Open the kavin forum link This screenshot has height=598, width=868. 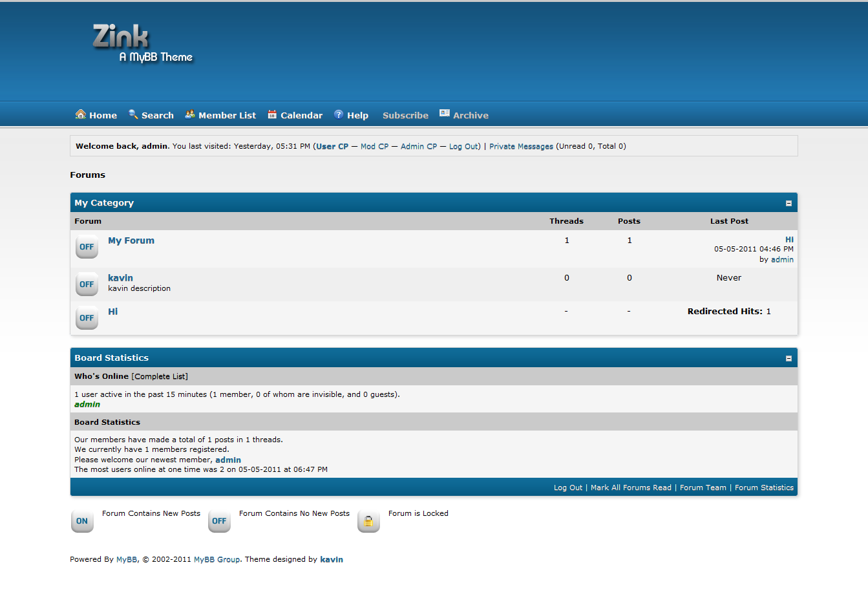(x=121, y=278)
